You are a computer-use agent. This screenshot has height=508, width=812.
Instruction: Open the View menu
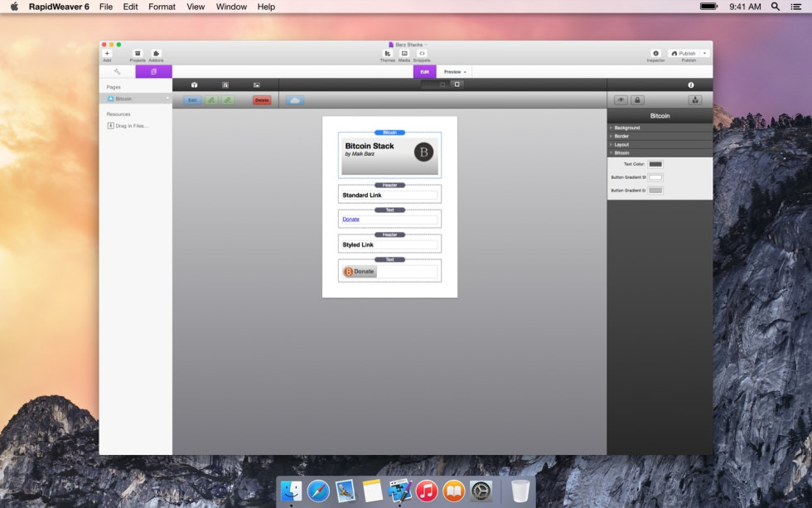click(196, 7)
